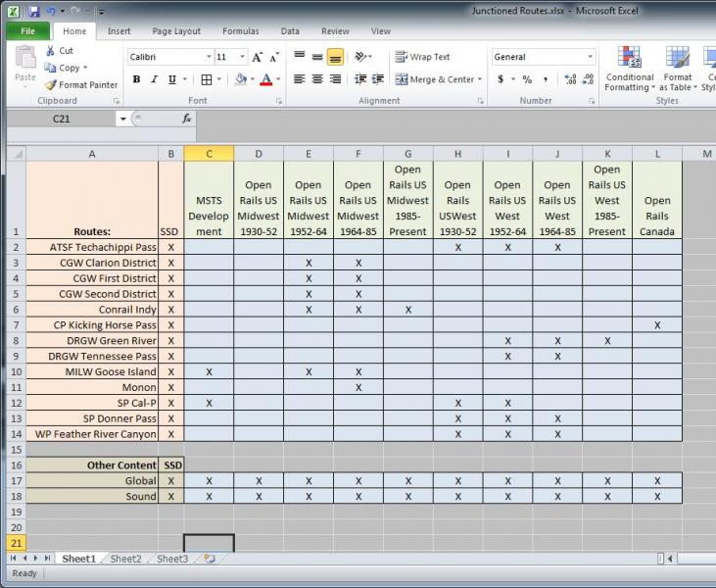Click the Borders icon
Image resolution: width=716 pixels, height=588 pixels.
tap(207, 79)
